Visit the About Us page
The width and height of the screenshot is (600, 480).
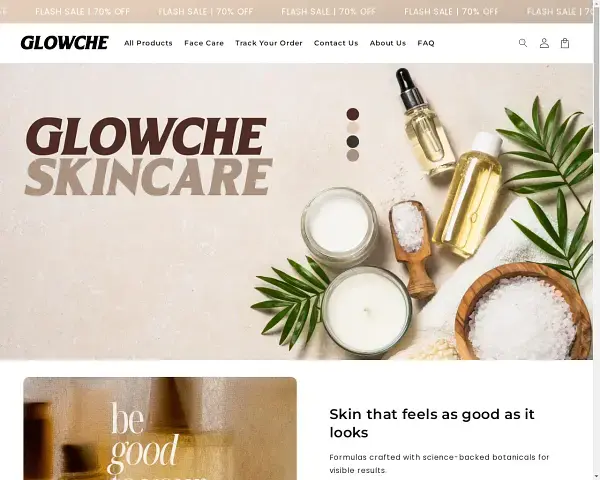click(388, 43)
